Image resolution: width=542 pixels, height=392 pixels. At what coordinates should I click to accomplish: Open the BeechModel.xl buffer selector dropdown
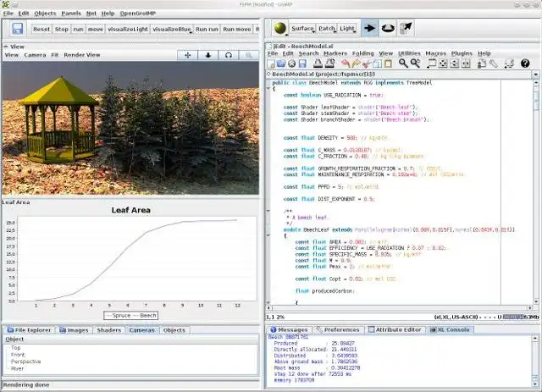click(535, 75)
